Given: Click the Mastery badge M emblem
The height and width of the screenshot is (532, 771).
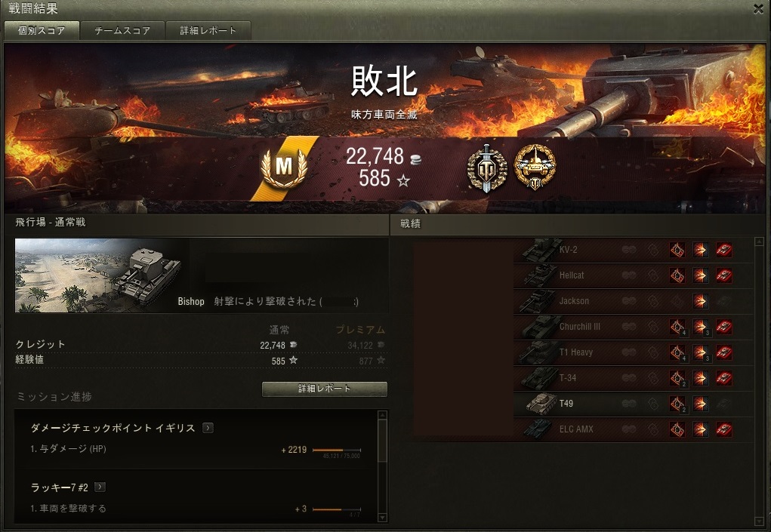Looking at the screenshot, I should tap(284, 168).
